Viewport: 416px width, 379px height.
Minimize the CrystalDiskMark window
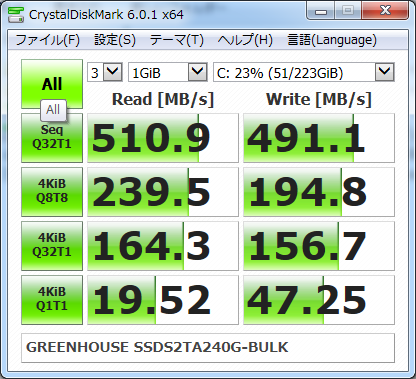pyautogui.click(x=321, y=11)
